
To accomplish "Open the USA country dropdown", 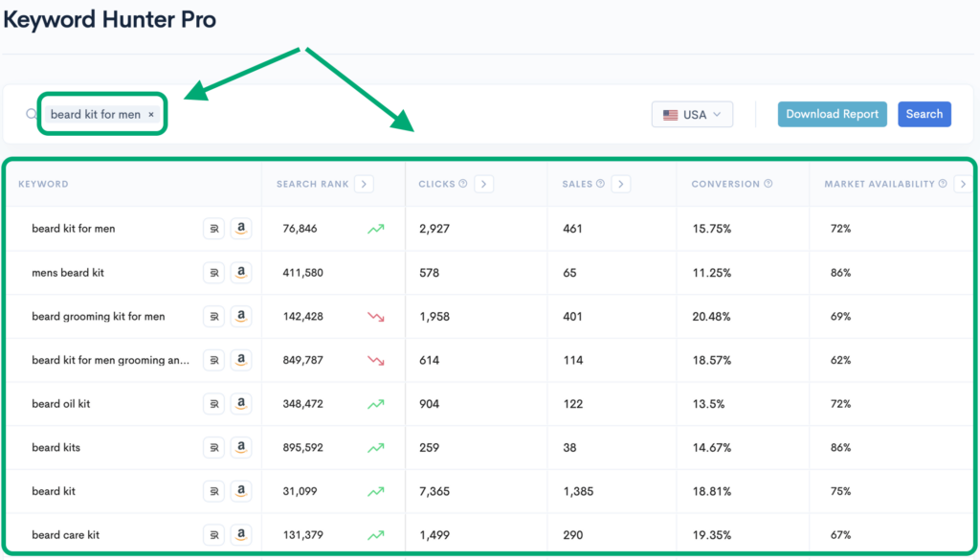I will (x=692, y=115).
